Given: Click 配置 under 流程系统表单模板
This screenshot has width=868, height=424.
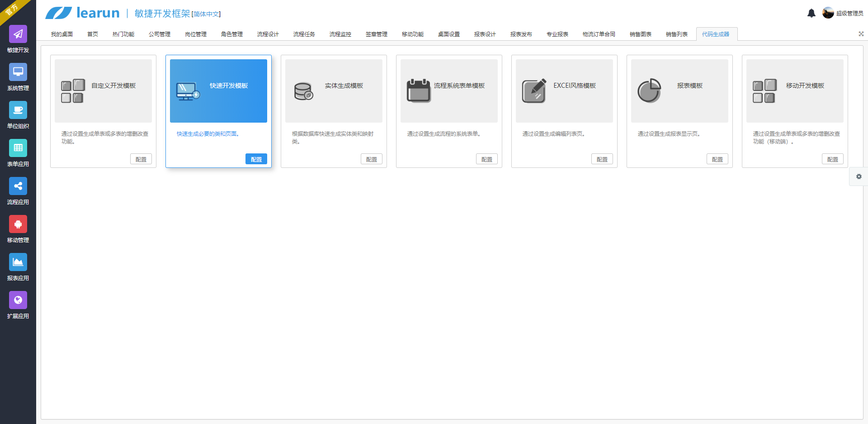Looking at the screenshot, I should coord(487,159).
